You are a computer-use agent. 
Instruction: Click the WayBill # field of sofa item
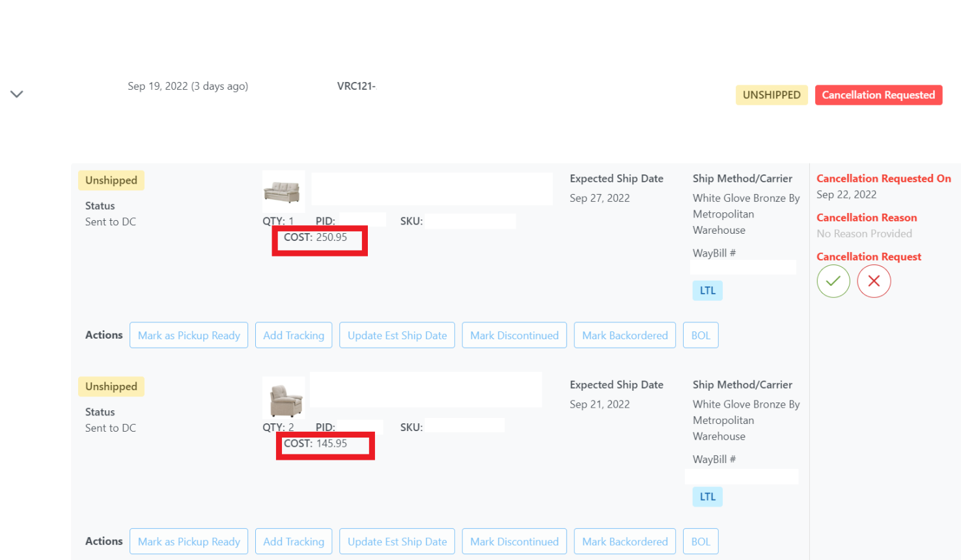[x=743, y=267]
